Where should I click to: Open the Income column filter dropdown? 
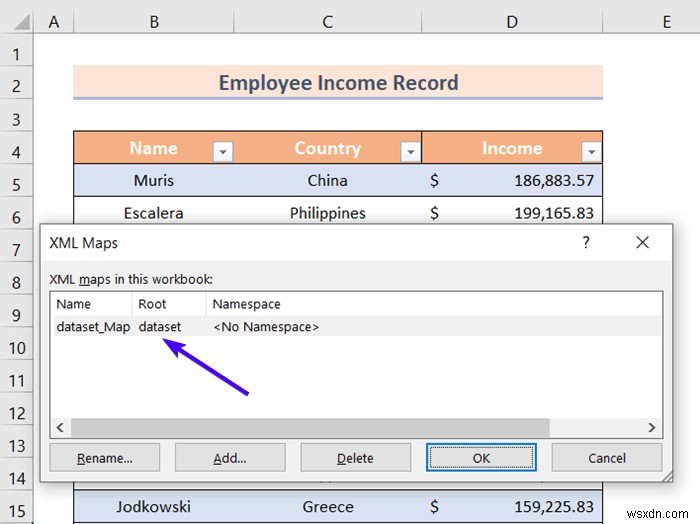591,152
